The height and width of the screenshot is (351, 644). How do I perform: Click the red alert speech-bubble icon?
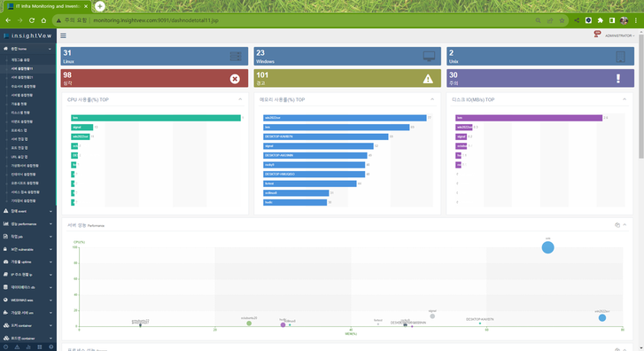pyautogui.click(x=597, y=35)
